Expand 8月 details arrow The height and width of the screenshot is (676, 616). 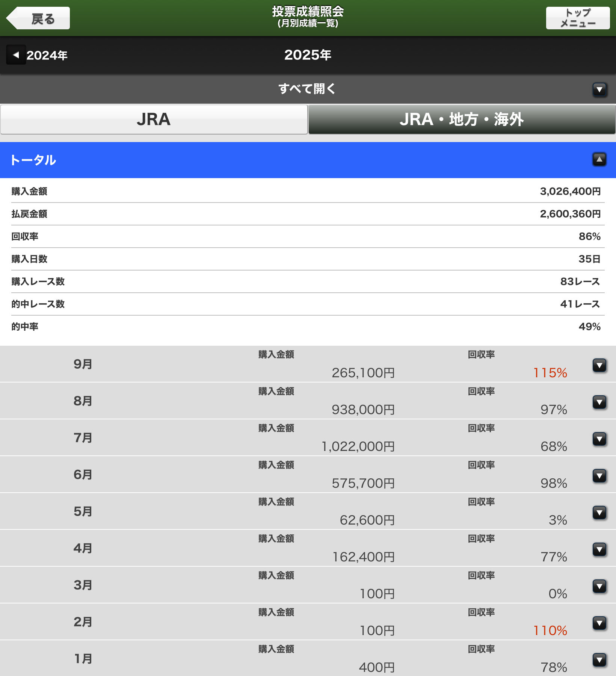(599, 402)
